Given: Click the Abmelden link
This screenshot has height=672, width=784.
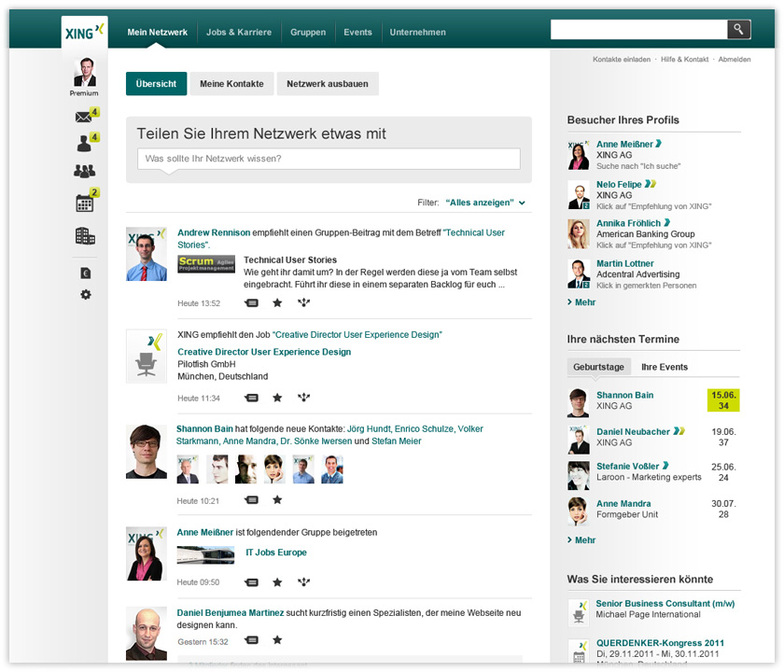Looking at the screenshot, I should pos(735,59).
